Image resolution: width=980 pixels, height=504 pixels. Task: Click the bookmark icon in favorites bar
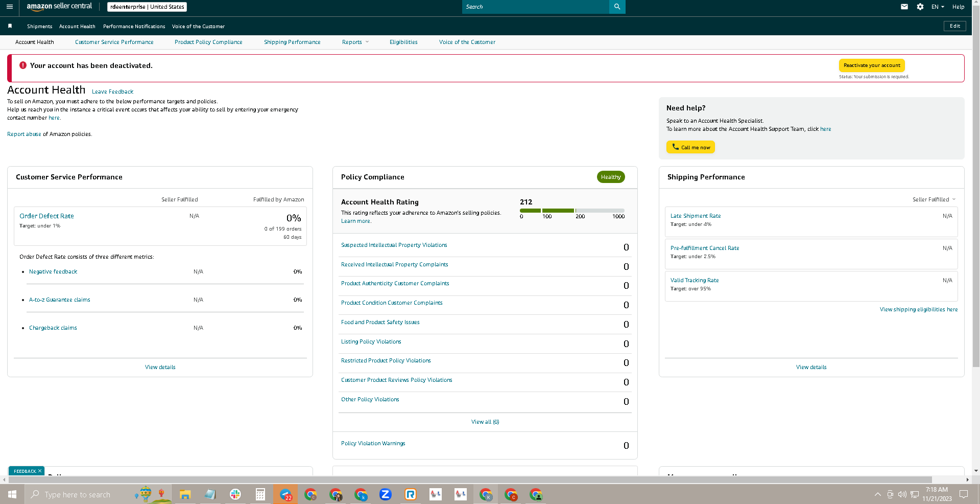pos(10,26)
